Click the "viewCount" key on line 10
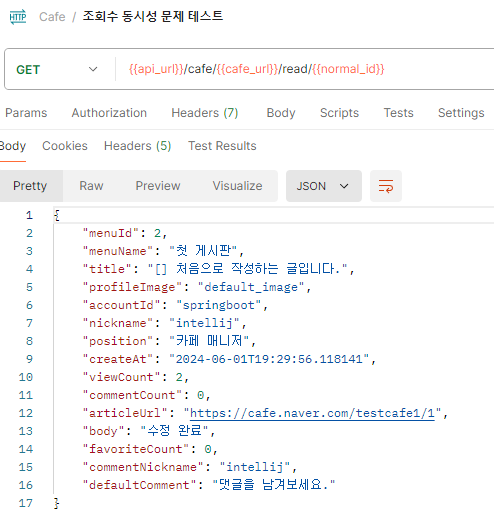The image size is (494, 520). tap(121, 377)
